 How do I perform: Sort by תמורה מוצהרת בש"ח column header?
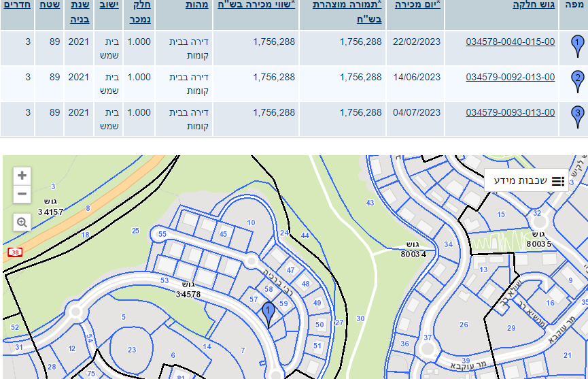tap(347, 12)
